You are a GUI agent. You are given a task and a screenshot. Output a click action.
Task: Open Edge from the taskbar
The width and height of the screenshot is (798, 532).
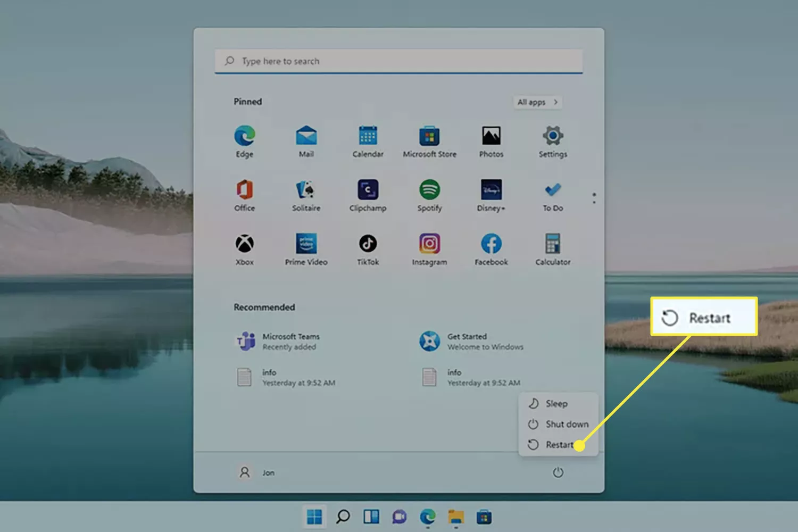(x=428, y=517)
